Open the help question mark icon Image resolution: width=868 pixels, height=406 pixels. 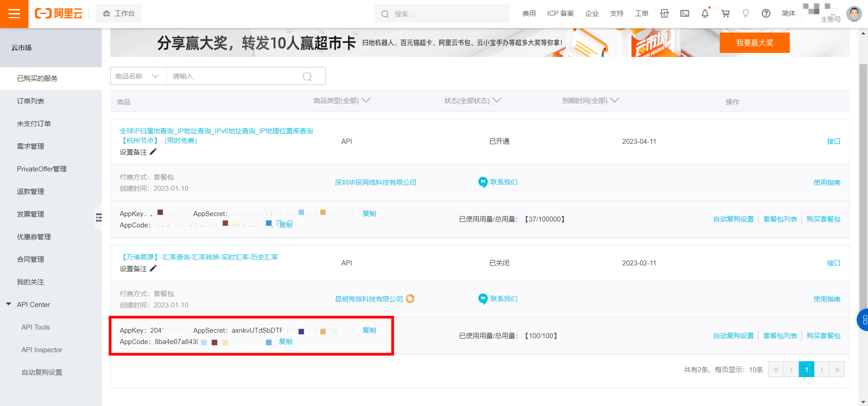pos(766,14)
